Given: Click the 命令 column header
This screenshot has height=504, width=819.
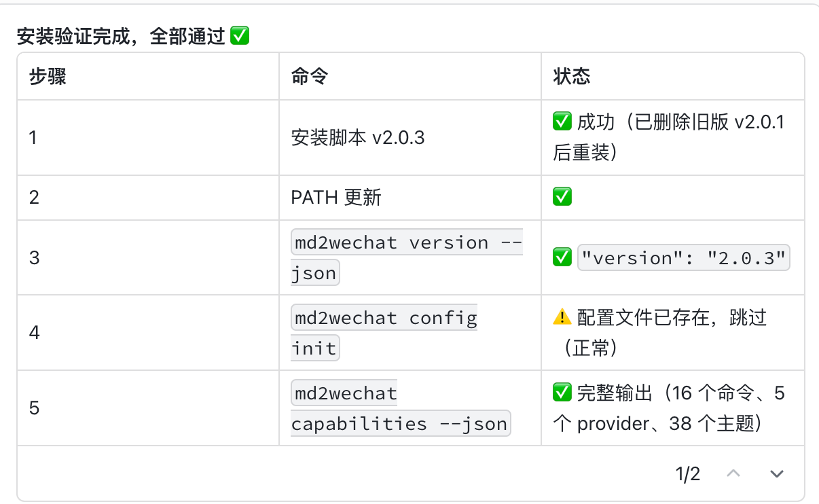Looking at the screenshot, I should (310, 77).
